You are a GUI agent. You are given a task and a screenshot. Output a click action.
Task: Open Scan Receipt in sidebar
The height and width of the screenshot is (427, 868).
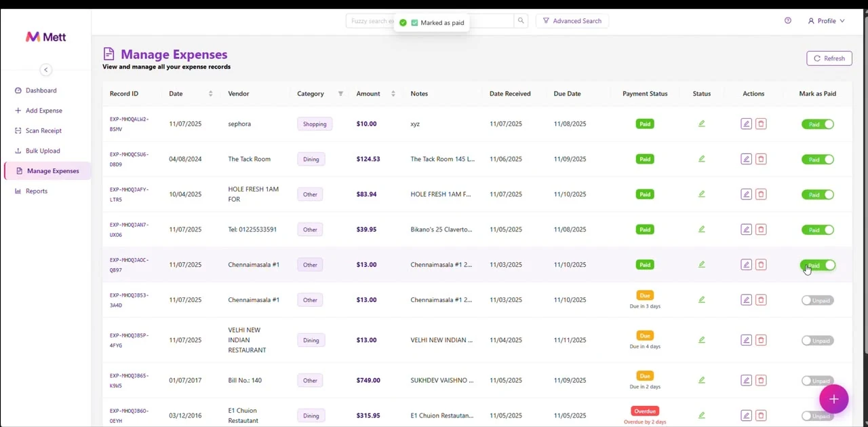pos(43,130)
